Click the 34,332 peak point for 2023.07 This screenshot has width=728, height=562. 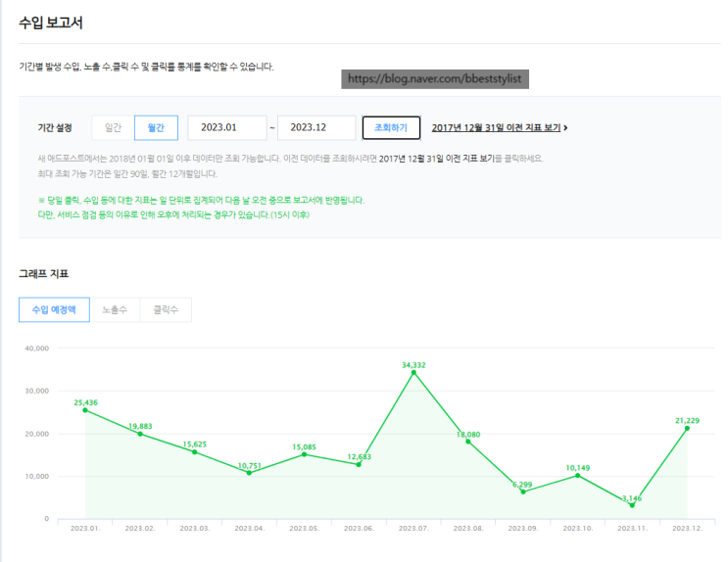pyautogui.click(x=413, y=372)
